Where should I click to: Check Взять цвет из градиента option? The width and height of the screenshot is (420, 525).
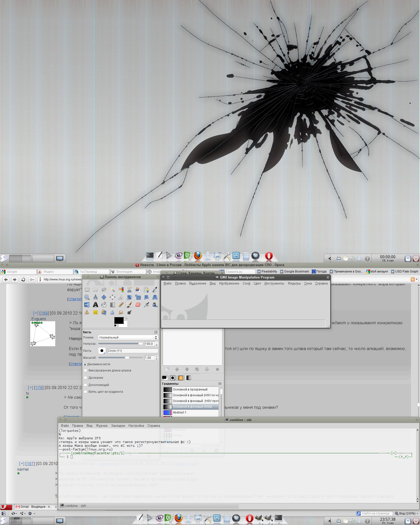(x=85, y=392)
